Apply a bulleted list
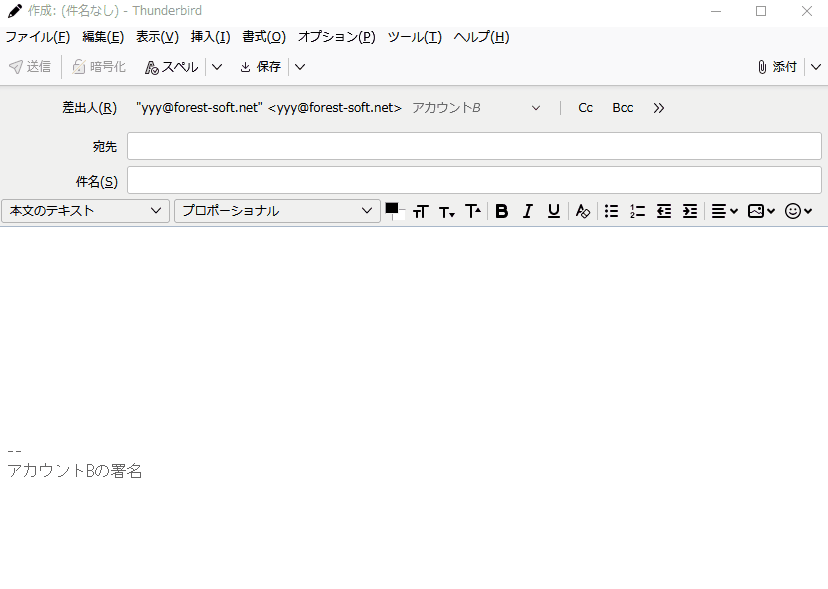This screenshot has width=828, height=589. (611, 211)
